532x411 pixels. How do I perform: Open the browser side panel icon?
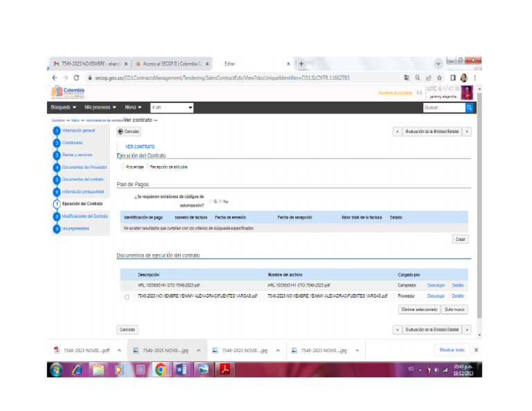click(x=453, y=77)
